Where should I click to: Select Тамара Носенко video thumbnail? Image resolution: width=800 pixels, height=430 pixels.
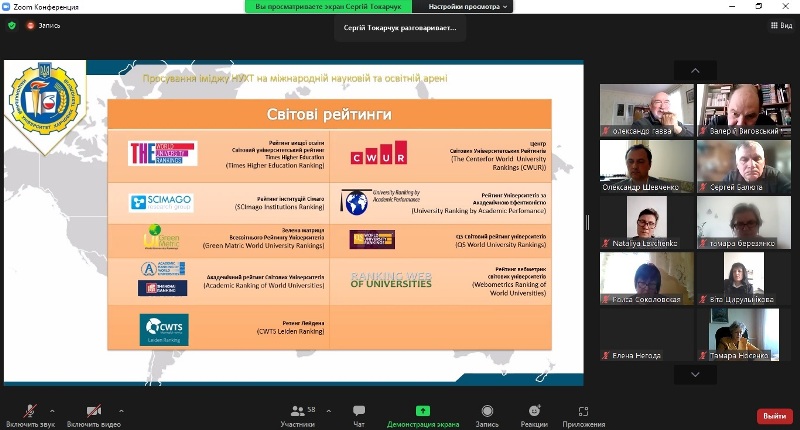pos(744,335)
